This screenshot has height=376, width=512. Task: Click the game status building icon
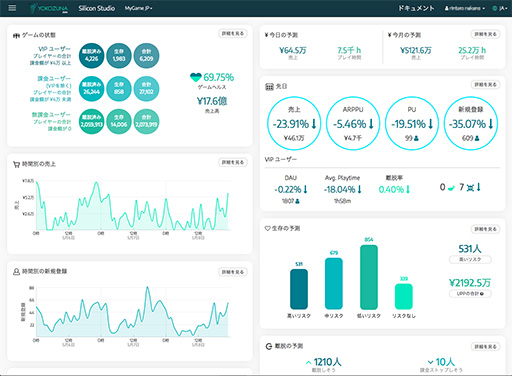(x=16, y=35)
